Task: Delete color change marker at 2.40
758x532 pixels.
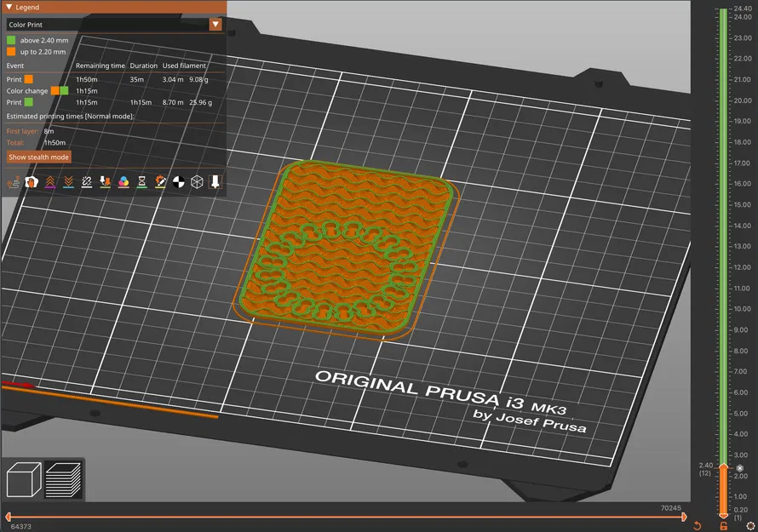Action: (x=739, y=468)
